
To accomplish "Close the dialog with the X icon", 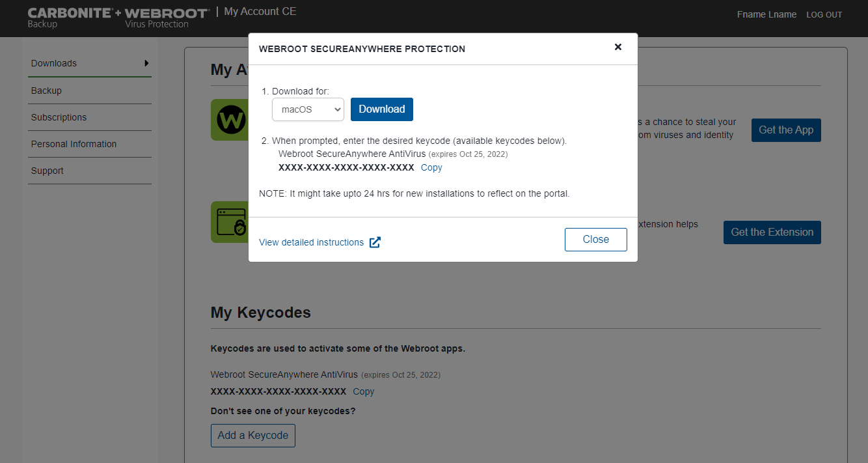I will (x=618, y=47).
